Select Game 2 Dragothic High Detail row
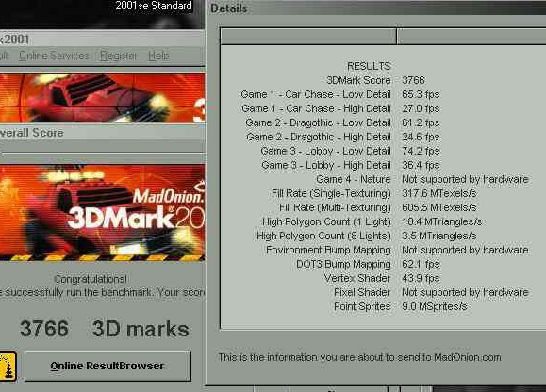 tap(343, 137)
